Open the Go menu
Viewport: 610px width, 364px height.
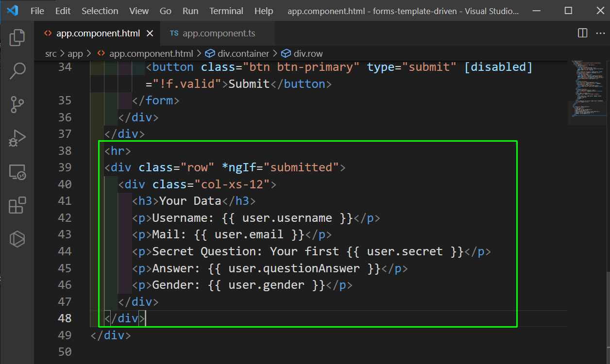[x=166, y=11]
